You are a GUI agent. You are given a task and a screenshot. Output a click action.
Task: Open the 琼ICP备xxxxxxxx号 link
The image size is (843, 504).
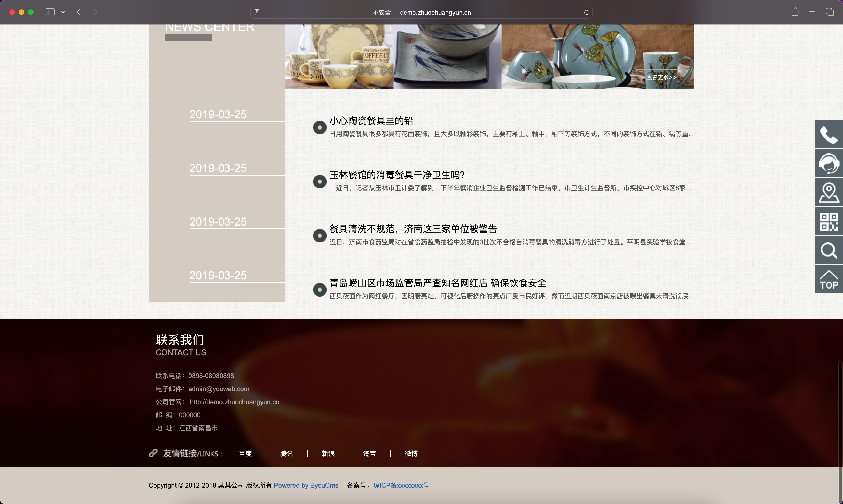[401, 485]
